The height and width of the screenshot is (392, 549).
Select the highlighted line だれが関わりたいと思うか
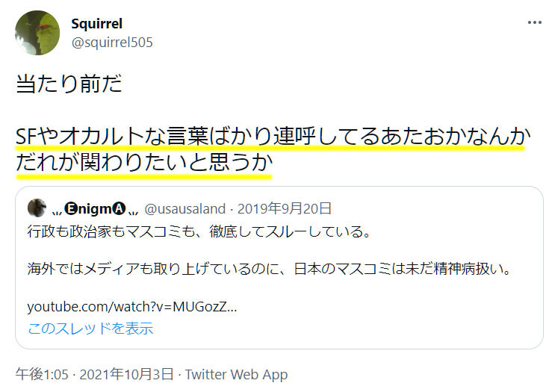coord(144,163)
